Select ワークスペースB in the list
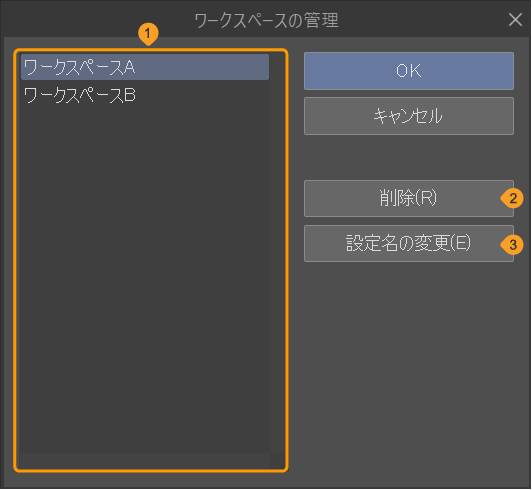Image resolution: width=532 pixels, height=490 pixels. coord(145,95)
